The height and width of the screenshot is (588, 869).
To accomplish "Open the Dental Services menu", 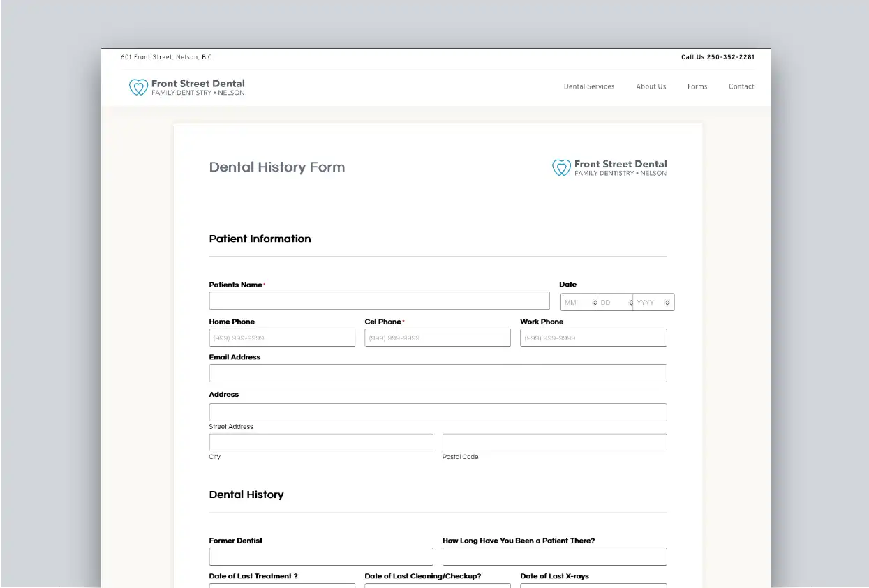I will click(589, 86).
